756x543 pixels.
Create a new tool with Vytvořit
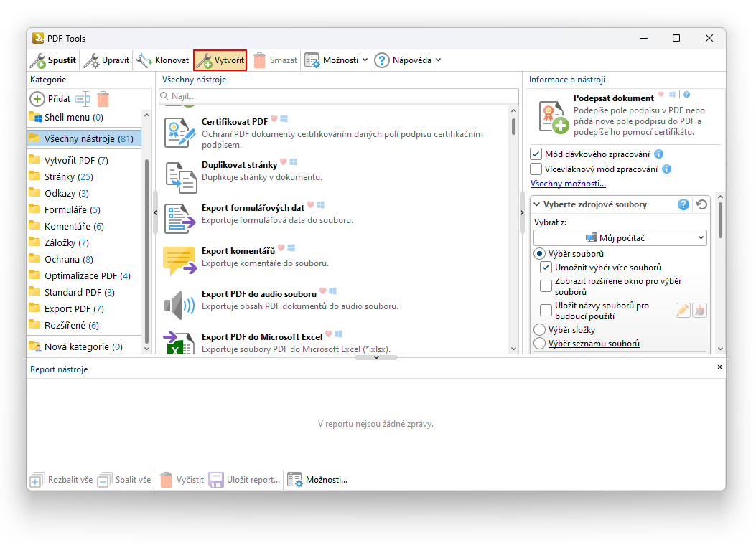point(220,60)
